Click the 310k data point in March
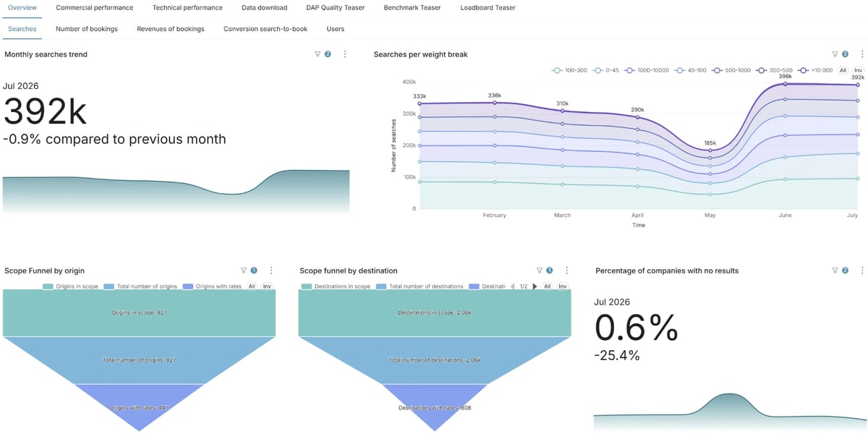Screen dimensions: 868x434 (x=563, y=111)
